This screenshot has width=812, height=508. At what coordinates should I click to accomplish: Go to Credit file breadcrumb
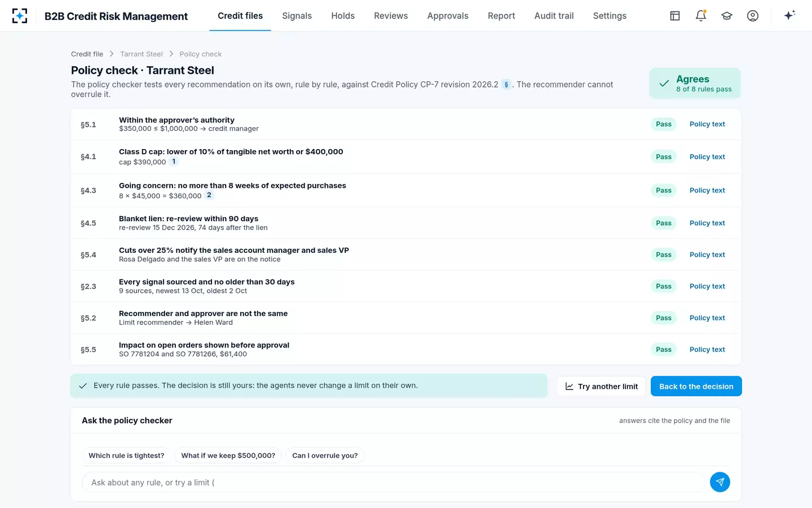(87, 54)
